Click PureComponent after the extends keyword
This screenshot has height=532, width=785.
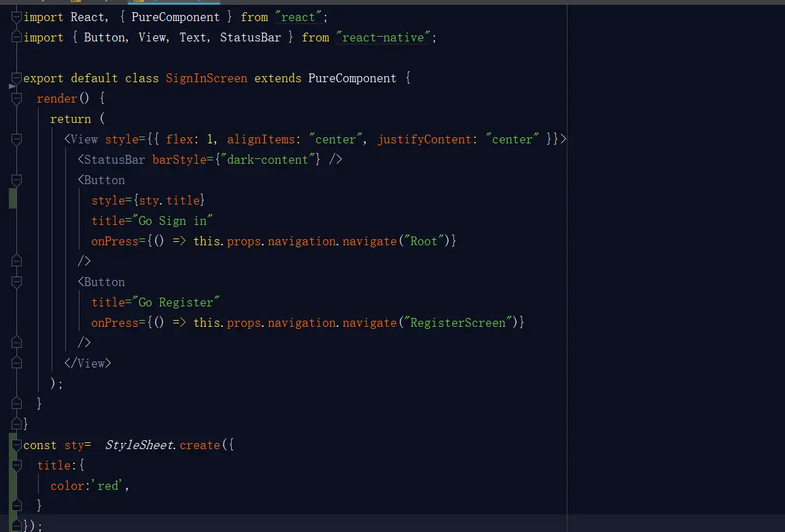[x=352, y=78]
